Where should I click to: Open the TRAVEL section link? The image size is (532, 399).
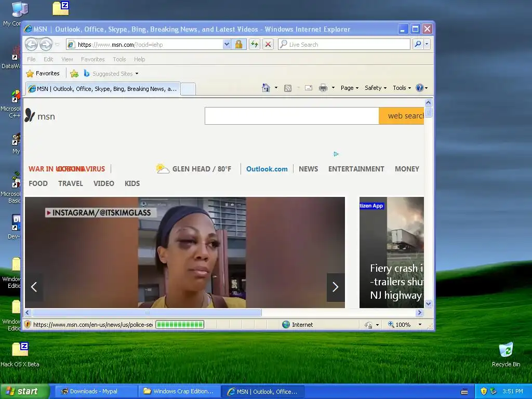(x=70, y=183)
